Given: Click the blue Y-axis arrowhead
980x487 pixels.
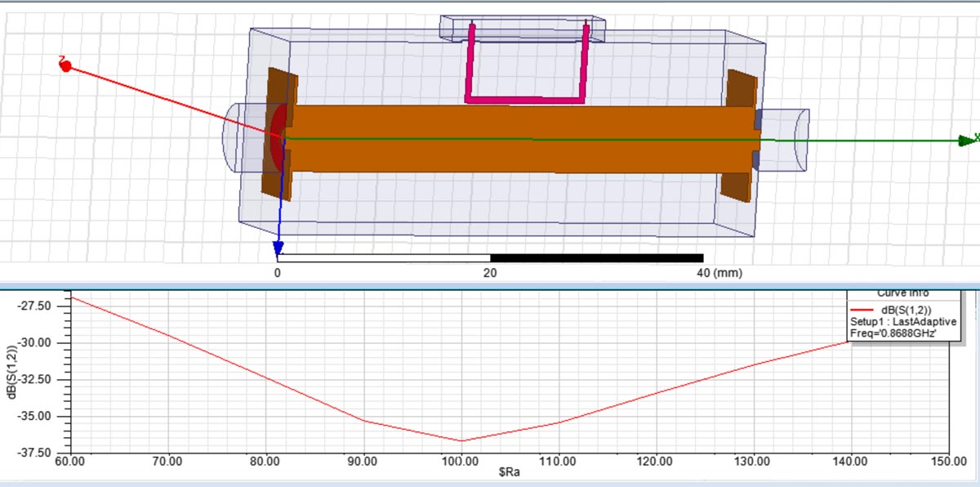Looking at the screenshot, I should [x=278, y=247].
